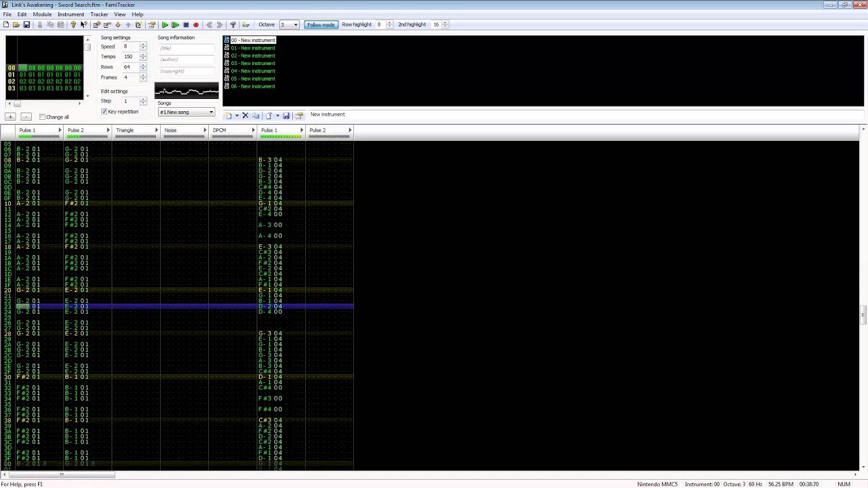This screenshot has width=868, height=488.
Task: Open the Tracker menu
Action: [x=99, y=14]
